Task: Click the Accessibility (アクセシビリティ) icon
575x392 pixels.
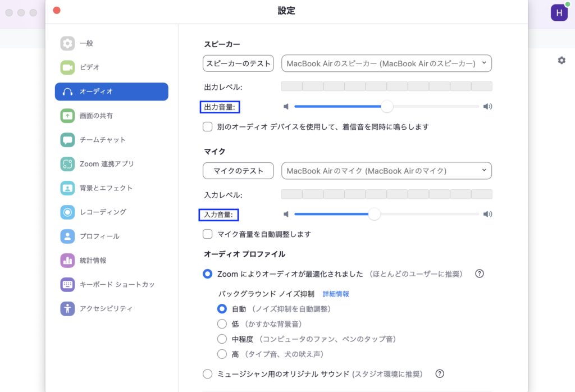Action: (x=67, y=308)
